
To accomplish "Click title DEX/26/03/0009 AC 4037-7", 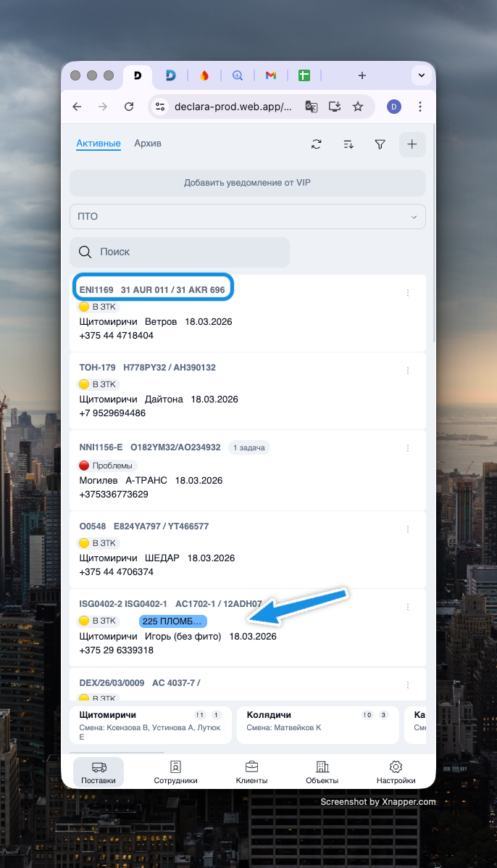I will click(x=140, y=683).
